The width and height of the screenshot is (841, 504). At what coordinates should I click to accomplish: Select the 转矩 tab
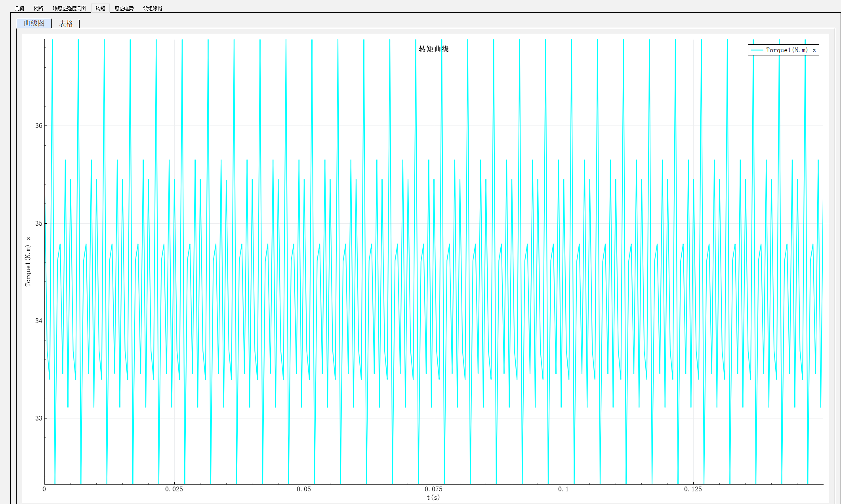click(100, 8)
